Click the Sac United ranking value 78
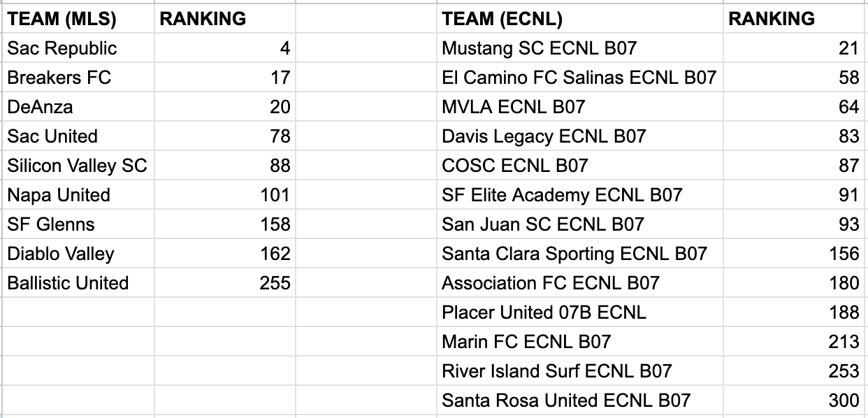This screenshot has width=868, height=418. (280, 136)
